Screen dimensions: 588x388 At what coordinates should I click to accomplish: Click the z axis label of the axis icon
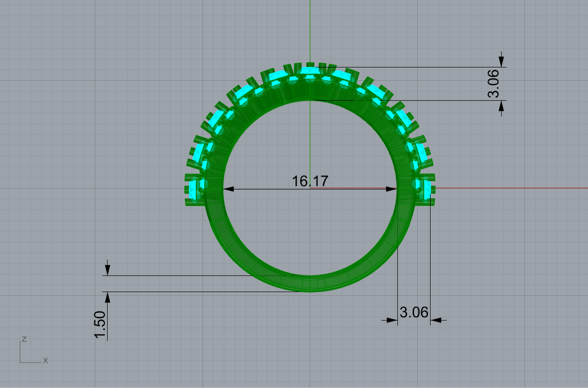(24, 339)
